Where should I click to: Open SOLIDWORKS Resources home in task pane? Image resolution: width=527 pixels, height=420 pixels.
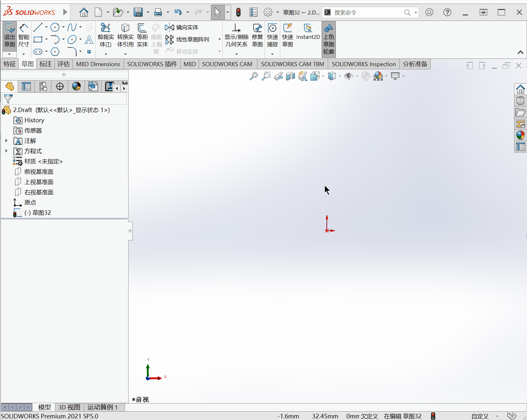coord(520,89)
